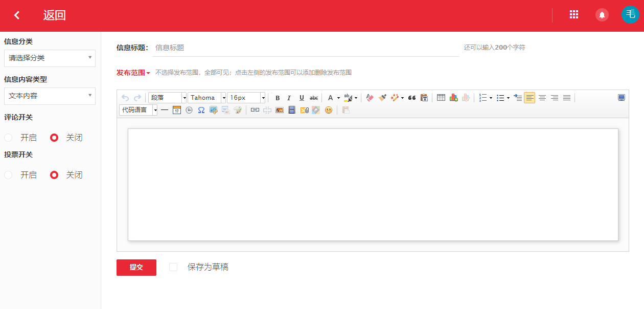The height and width of the screenshot is (309, 644).
Task: Insert an emoji into the editor
Action: point(329,109)
